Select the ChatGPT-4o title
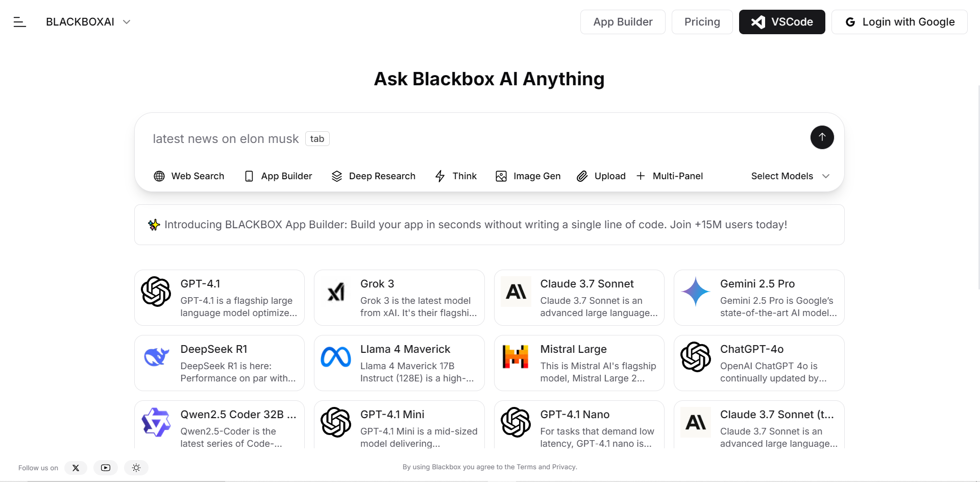The image size is (980, 482). click(752, 349)
